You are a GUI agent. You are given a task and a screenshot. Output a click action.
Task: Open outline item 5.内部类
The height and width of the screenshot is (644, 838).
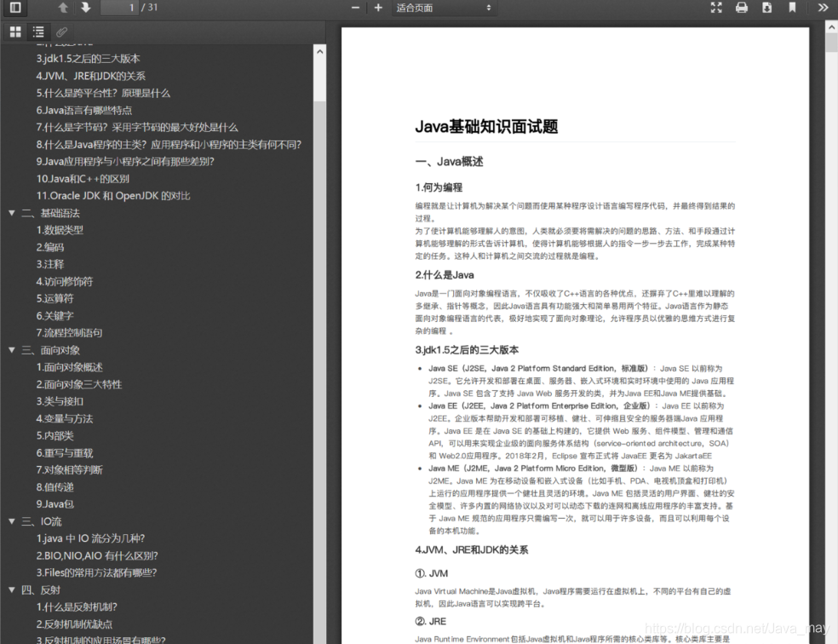click(x=55, y=435)
